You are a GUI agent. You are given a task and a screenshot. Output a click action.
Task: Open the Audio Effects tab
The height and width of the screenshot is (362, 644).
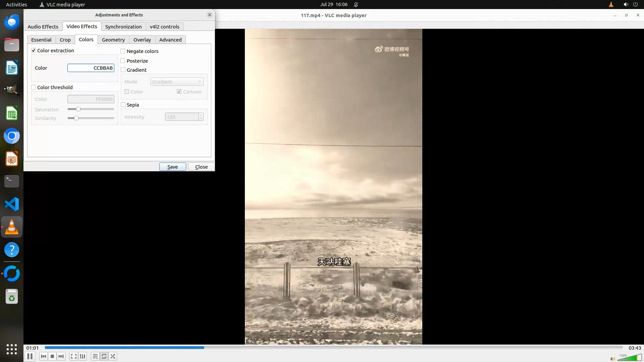point(43,26)
